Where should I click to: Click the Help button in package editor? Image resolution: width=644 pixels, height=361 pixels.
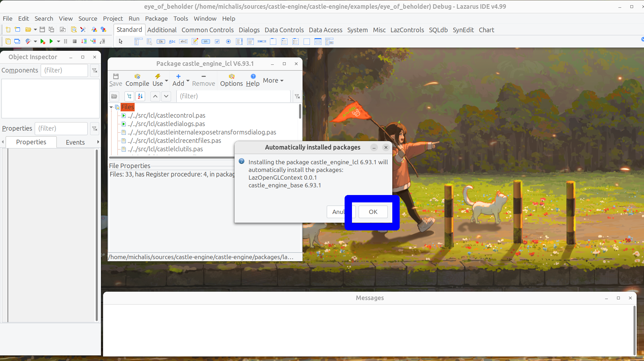click(253, 80)
